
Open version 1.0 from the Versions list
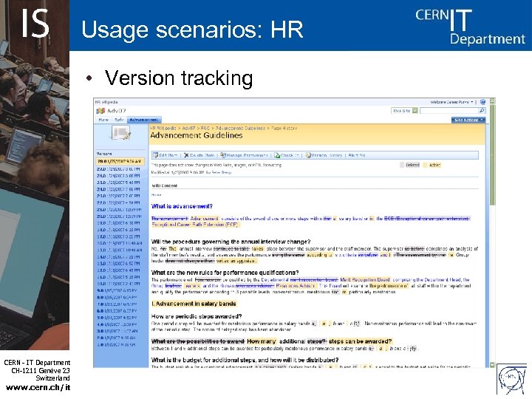pos(117,345)
